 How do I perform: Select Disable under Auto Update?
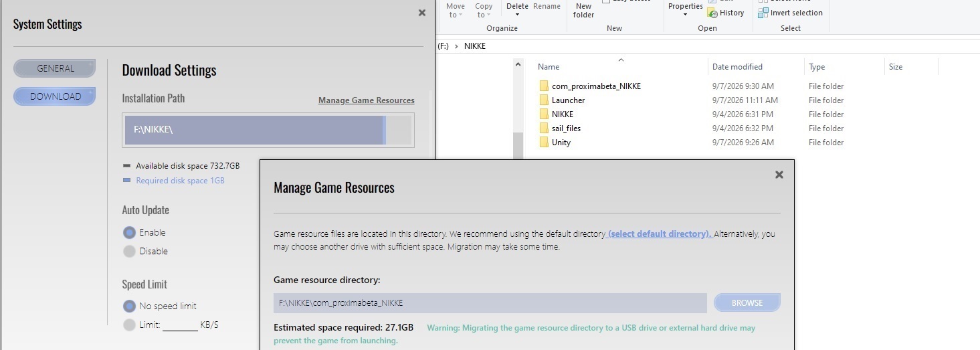click(129, 252)
